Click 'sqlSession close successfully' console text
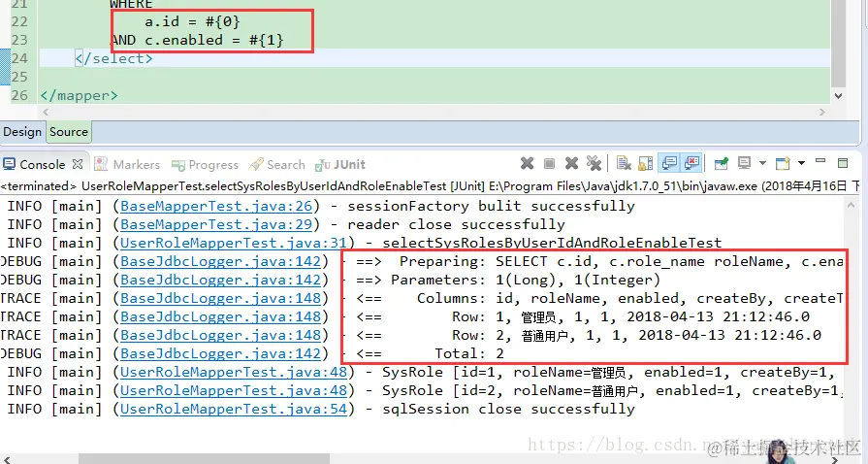 point(508,409)
